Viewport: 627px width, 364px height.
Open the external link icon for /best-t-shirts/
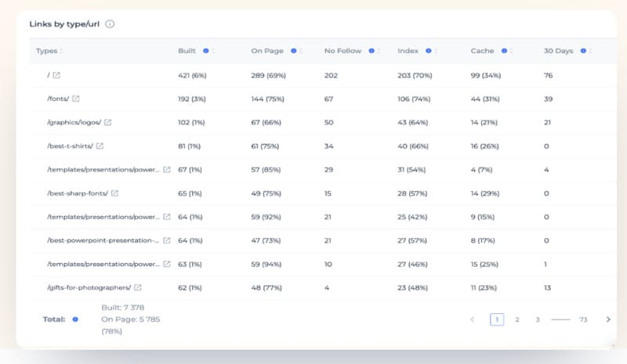point(100,146)
